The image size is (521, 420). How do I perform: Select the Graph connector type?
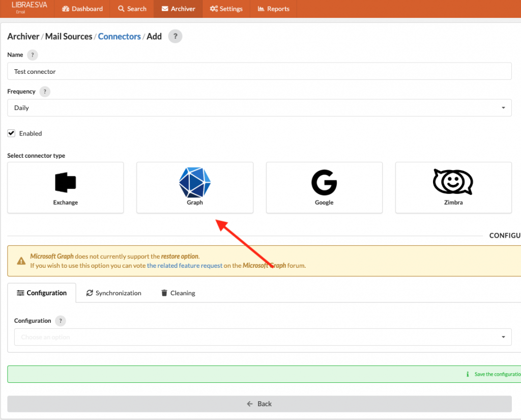(195, 187)
